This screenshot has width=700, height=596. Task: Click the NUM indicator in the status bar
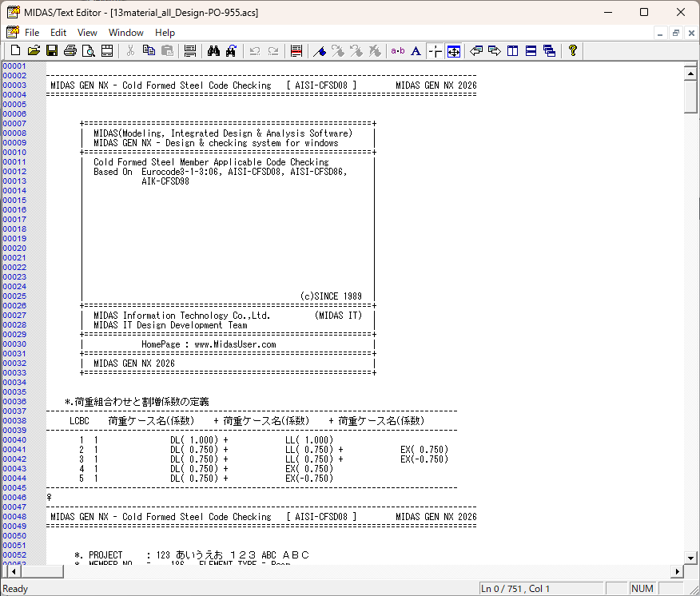pyautogui.click(x=642, y=589)
